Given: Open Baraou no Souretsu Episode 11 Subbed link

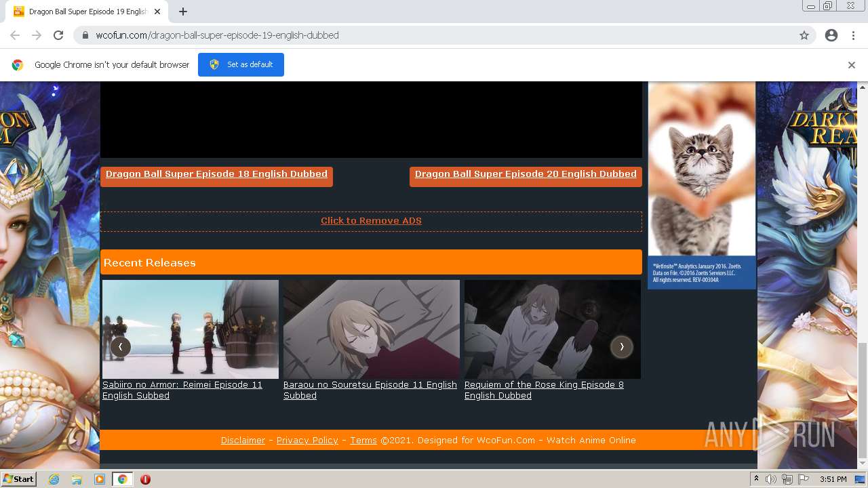Looking at the screenshot, I should [x=370, y=390].
